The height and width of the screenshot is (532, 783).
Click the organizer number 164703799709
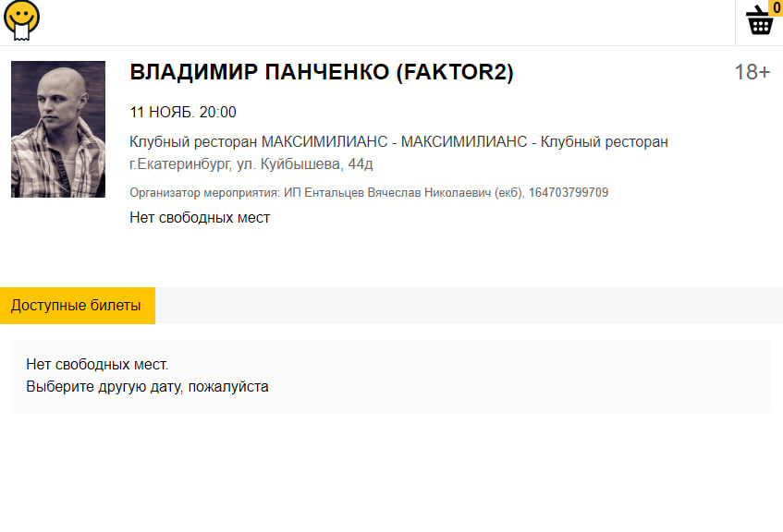coord(569,193)
